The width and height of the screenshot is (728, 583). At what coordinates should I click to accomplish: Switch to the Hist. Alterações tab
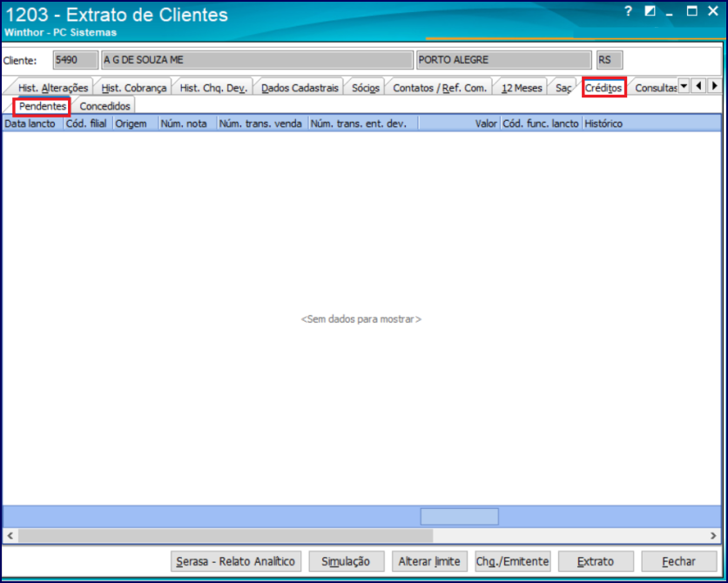[53, 88]
